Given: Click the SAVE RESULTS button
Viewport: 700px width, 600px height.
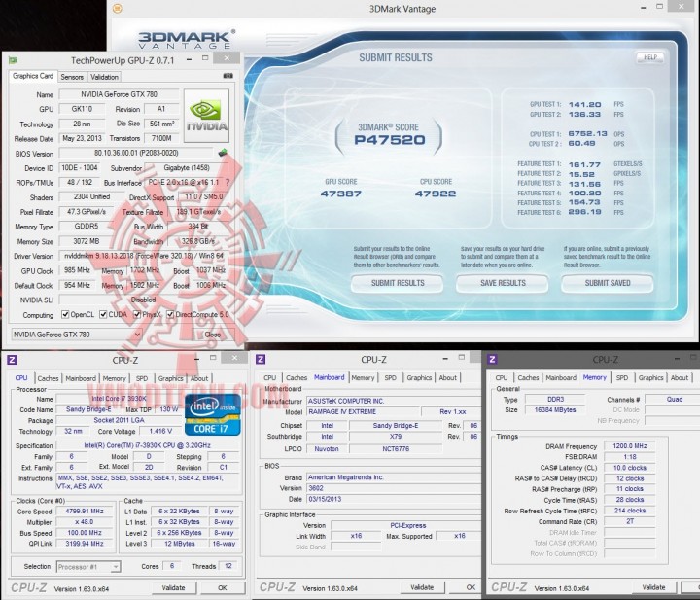Looking at the screenshot, I should click(503, 284).
